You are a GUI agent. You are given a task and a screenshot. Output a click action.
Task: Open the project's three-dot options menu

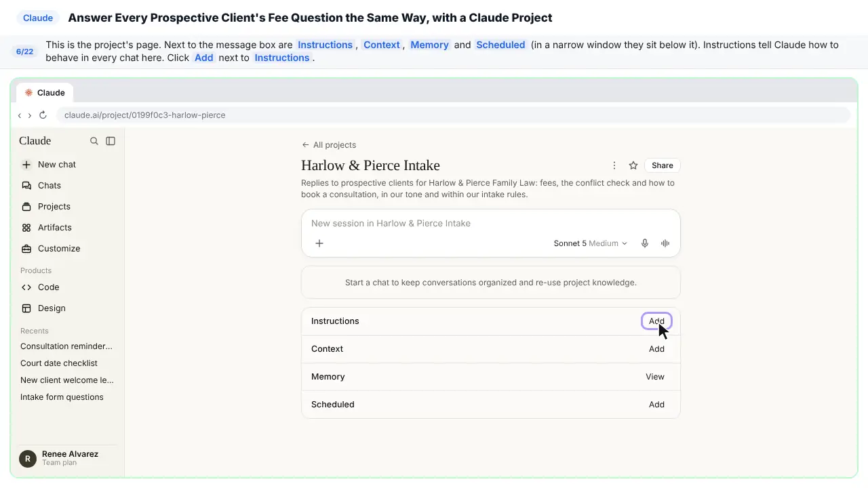pos(614,165)
